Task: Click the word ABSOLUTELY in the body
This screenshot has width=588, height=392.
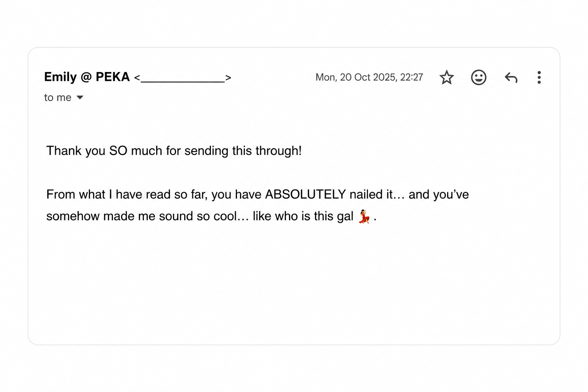Action: pos(305,194)
